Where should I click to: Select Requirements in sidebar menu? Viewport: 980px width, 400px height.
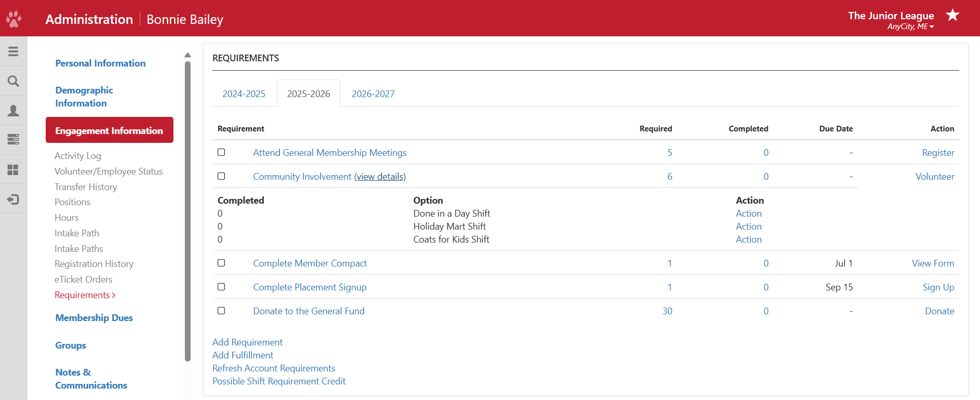85,295
